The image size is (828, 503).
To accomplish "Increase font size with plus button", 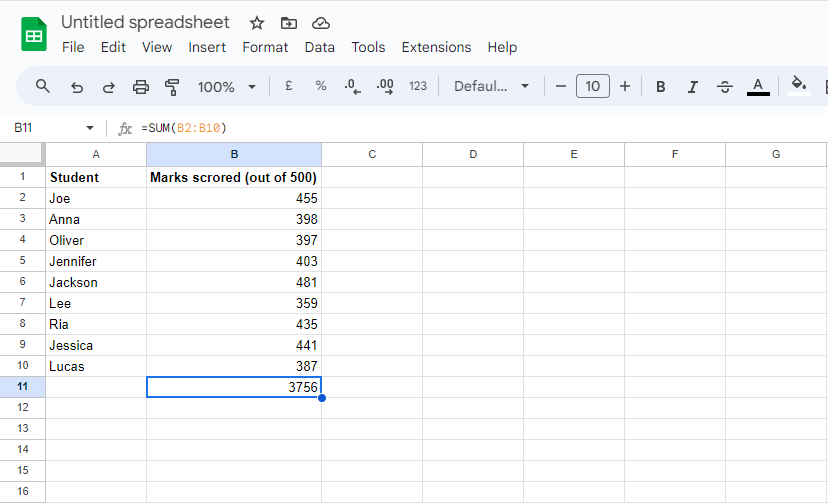I will click(x=625, y=87).
